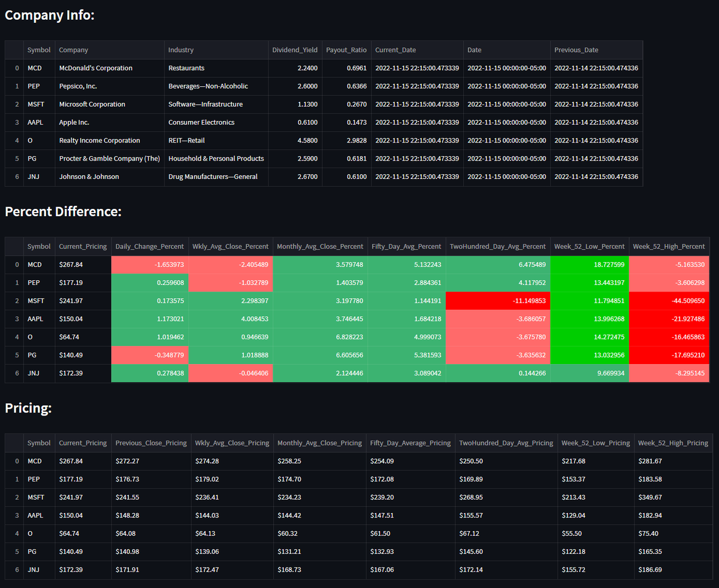Select the Fifty_Day_Average_Pricing column header
The image size is (719, 588).
pos(410,443)
